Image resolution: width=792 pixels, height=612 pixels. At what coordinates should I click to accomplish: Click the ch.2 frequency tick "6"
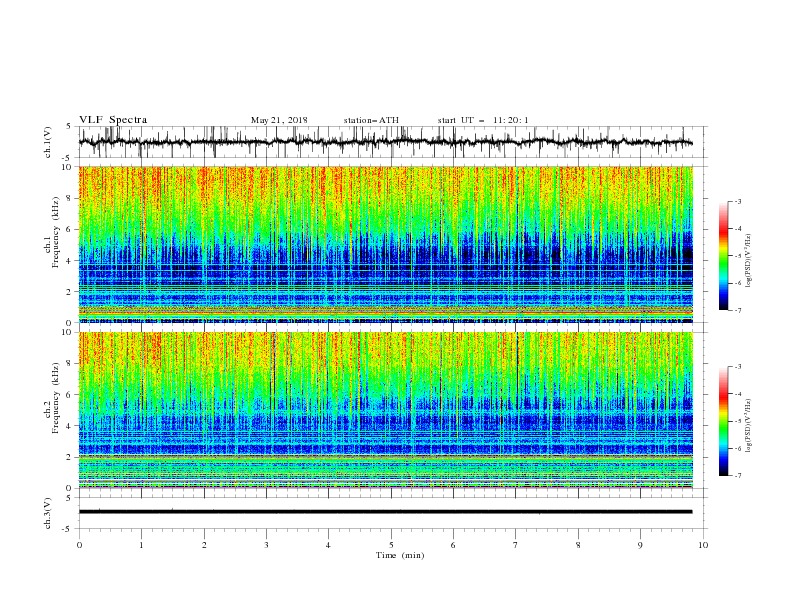70,394
